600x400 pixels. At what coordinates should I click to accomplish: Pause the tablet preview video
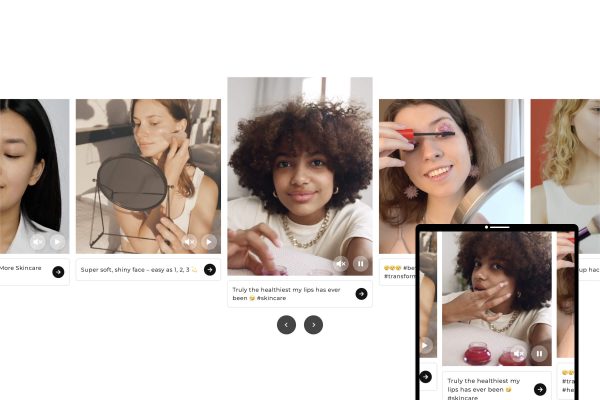pyautogui.click(x=539, y=353)
